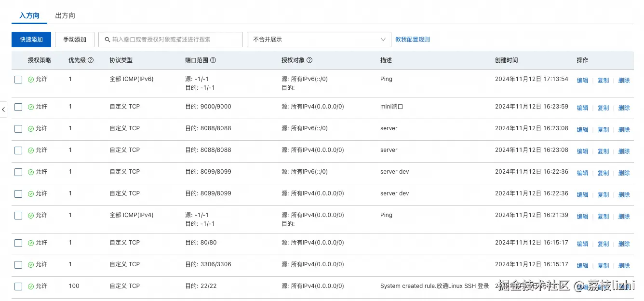Viewport: 644px width, 301px height.
Task: Copy the 9000/9000 mini端口 rule
Action: tap(604, 108)
